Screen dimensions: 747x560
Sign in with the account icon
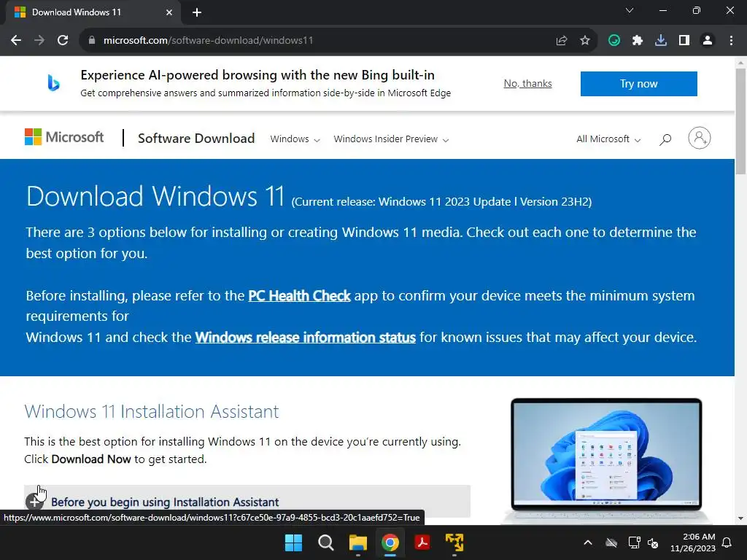[x=700, y=138]
